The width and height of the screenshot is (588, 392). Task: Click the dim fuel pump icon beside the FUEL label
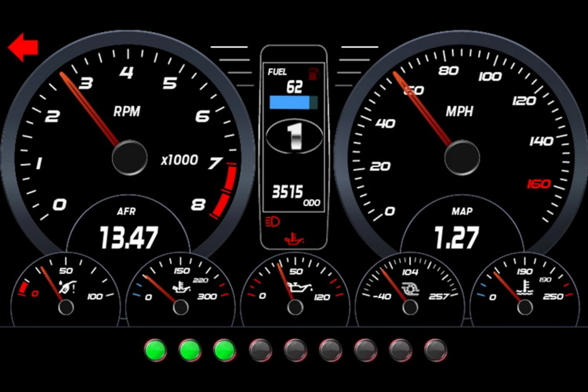[313, 73]
